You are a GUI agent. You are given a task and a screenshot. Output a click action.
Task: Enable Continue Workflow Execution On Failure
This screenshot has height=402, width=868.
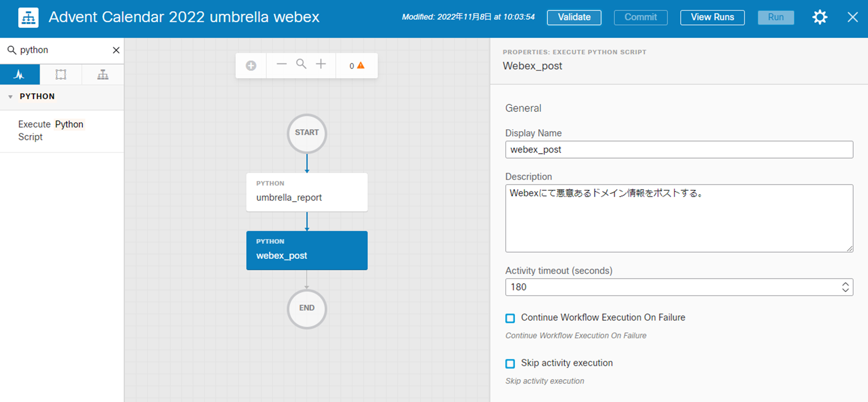[510, 318]
